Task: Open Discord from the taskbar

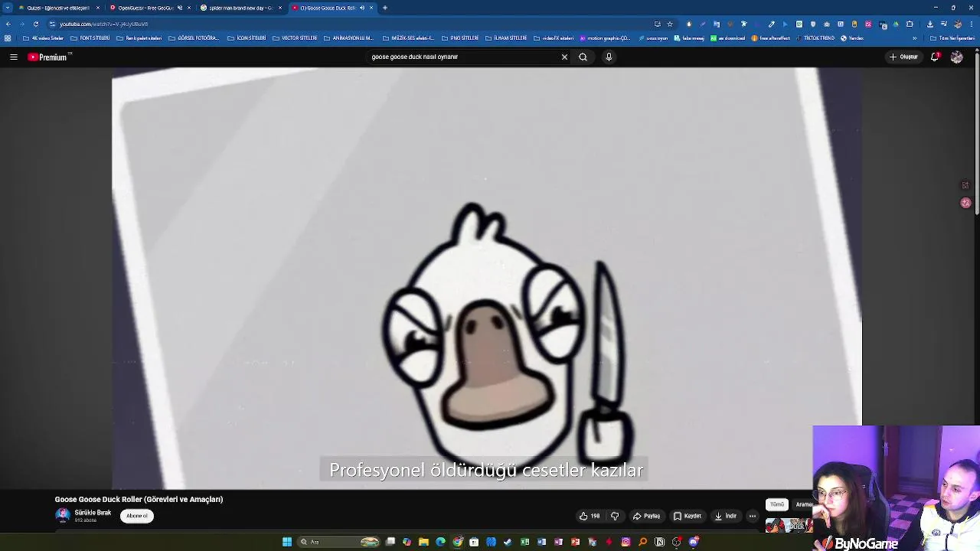Action: (694, 542)
